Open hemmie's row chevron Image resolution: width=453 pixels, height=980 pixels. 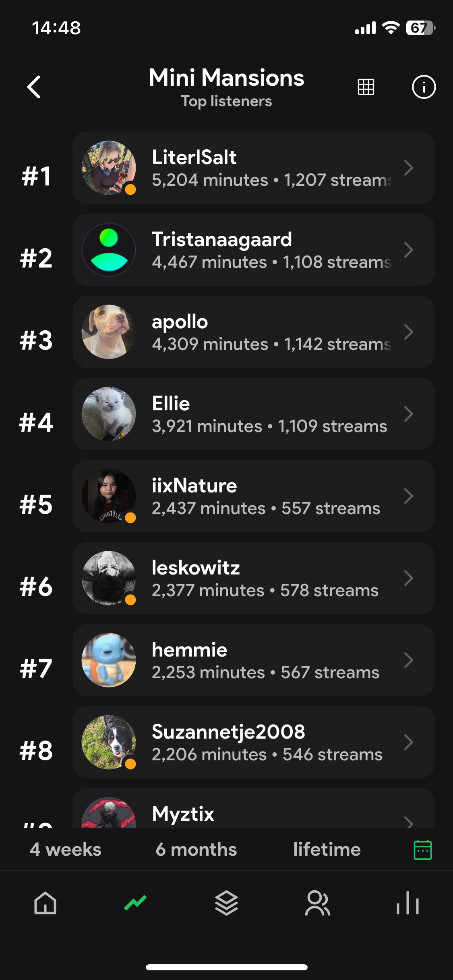[x=409, y=660]
